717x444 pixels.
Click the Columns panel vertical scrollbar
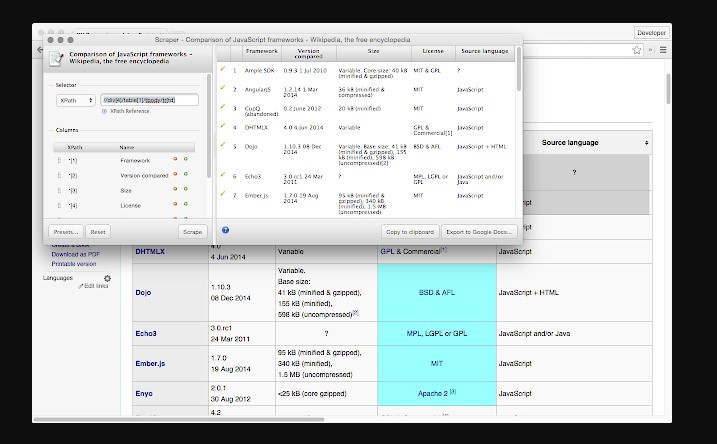coord(209,126)
